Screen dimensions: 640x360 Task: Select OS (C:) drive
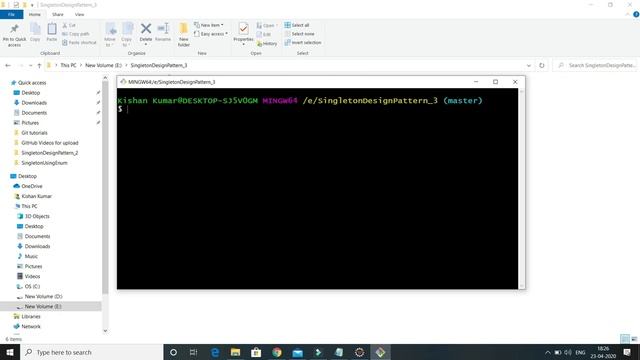coord(32,287)
